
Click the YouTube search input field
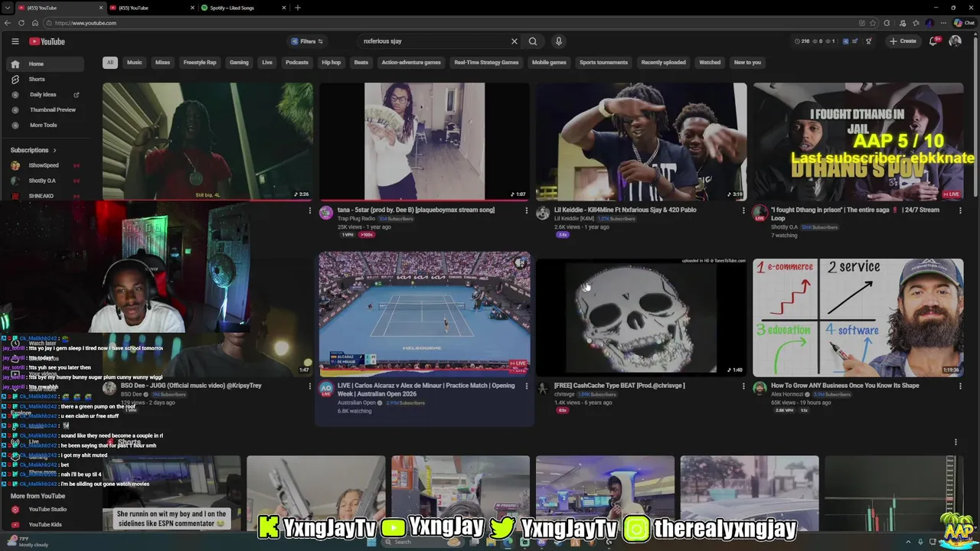pos(435,41)
